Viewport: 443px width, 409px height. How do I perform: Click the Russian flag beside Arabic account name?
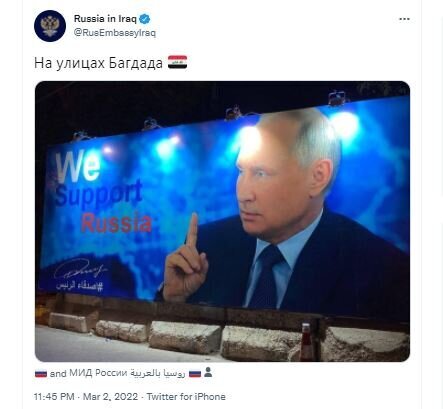[x=195, y=374]
